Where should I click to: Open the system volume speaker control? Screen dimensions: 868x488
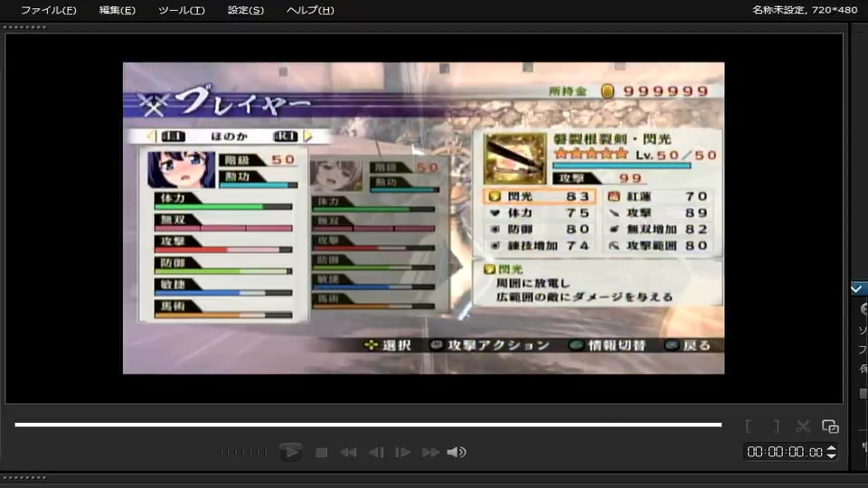pos(457,453)
